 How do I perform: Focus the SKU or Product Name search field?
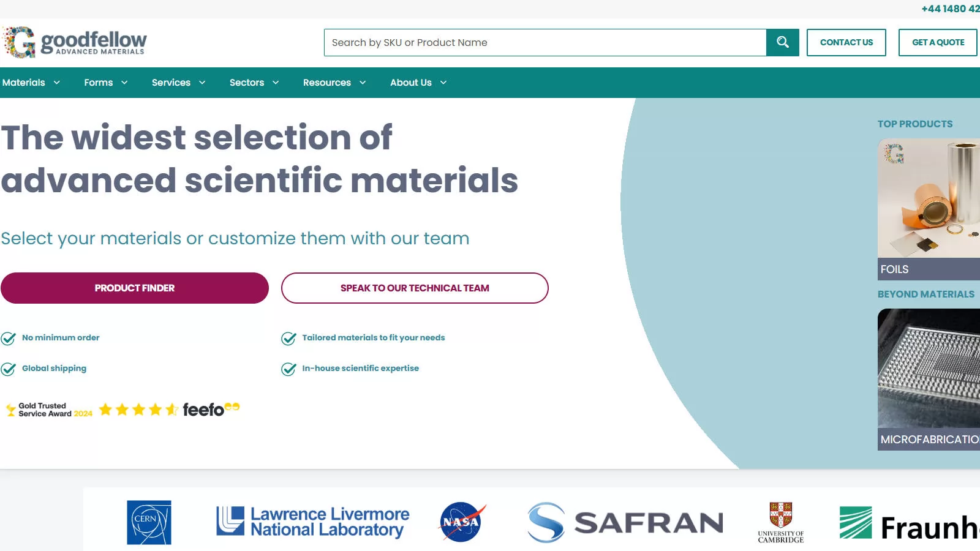(545, 42)
